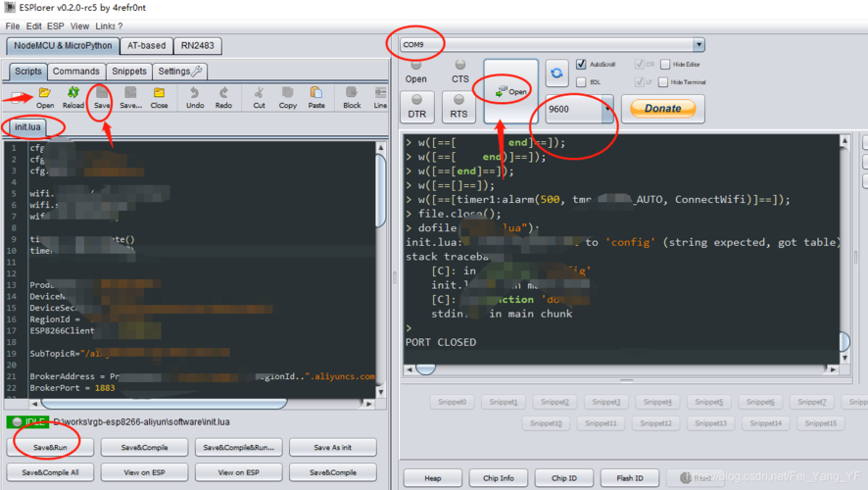Choose the Save As toolbar icon
Viewport: 868px width, 490px height.
(130, 97)
